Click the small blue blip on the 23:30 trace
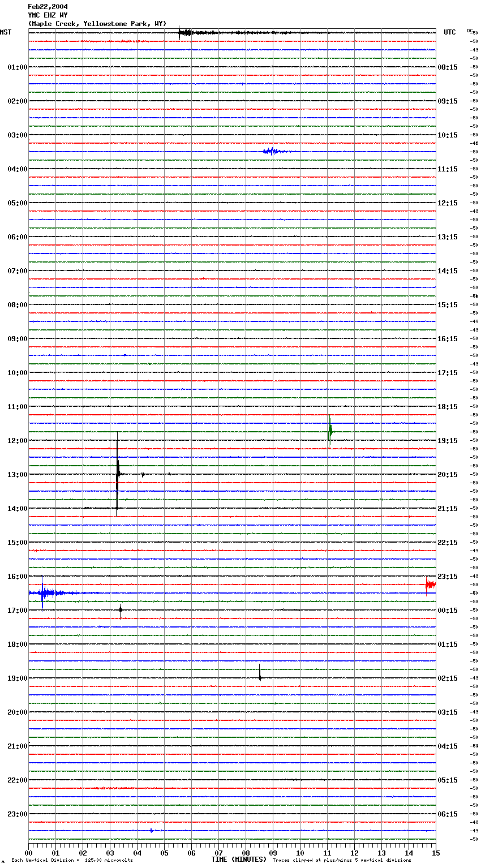 [151, 831]
